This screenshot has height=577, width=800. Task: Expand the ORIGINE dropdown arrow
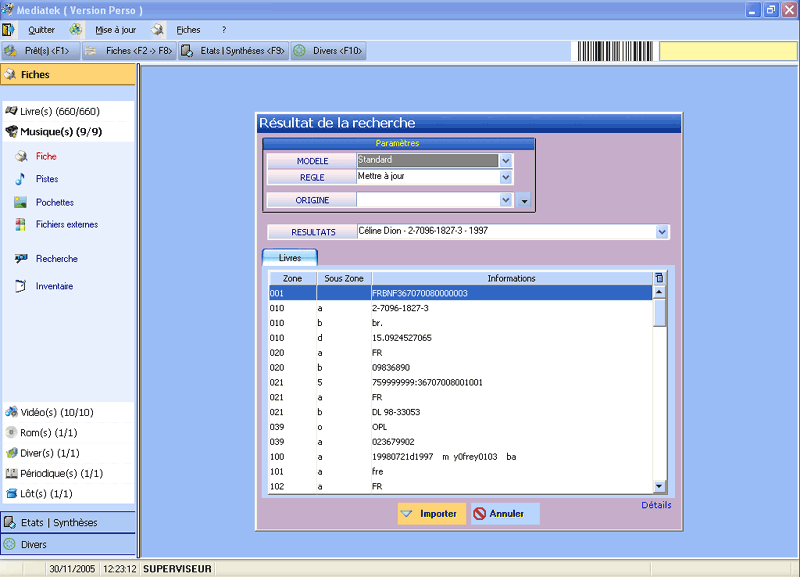[x=506, y=200]
